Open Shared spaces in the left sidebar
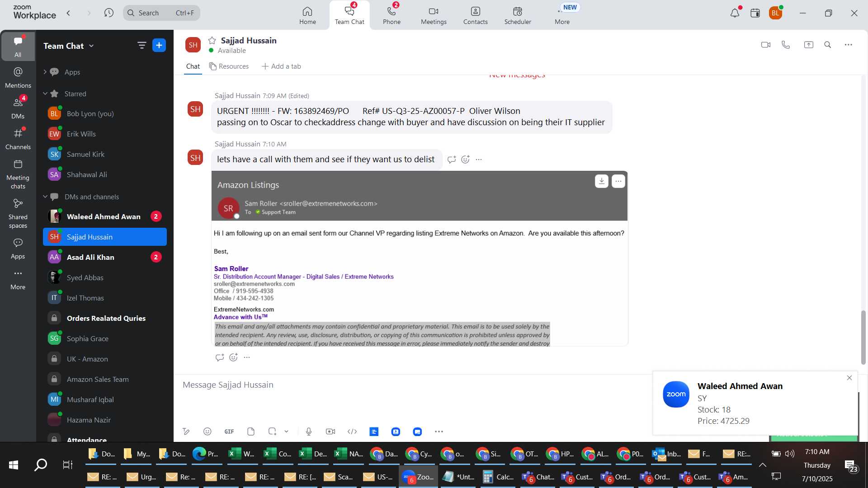This screenshot has width=868, height=488. coord(18,214)
